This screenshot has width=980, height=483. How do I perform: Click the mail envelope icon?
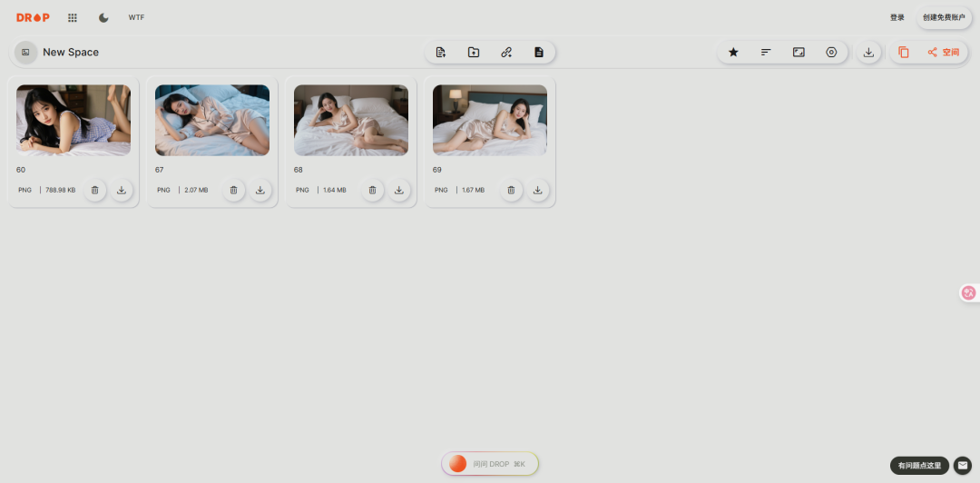coord(963,466)
